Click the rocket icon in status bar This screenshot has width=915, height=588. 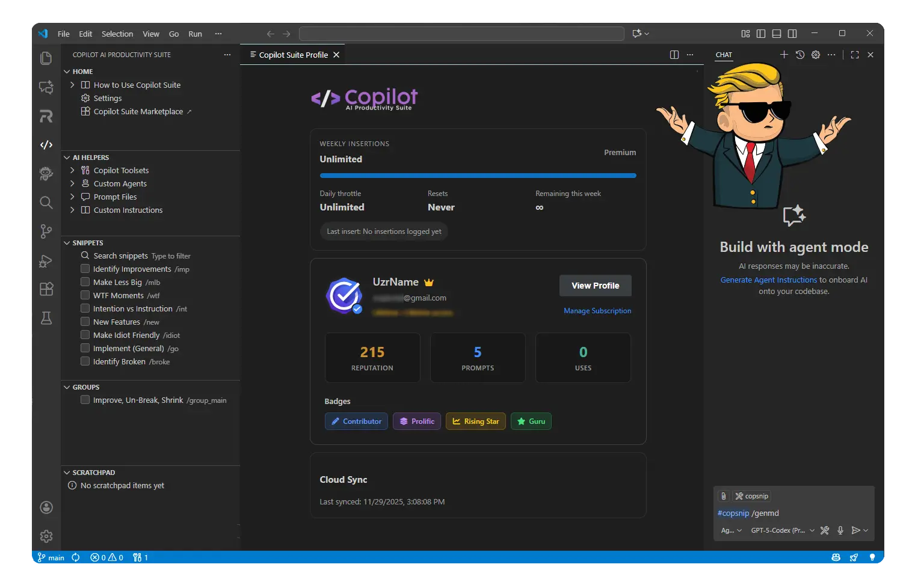point(854,557)
